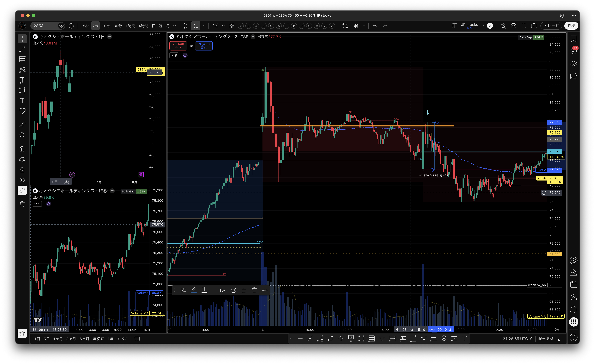The height and width of the screenshot is (364, 595).
Task: Expand the indicators favorites dropdown
Action: [x=223, y=26]
